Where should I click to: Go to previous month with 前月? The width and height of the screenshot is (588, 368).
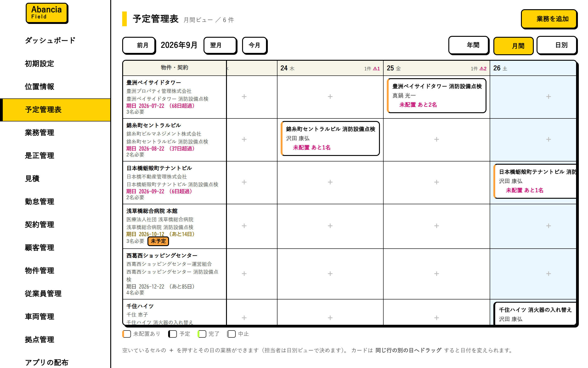pos(139,45)
